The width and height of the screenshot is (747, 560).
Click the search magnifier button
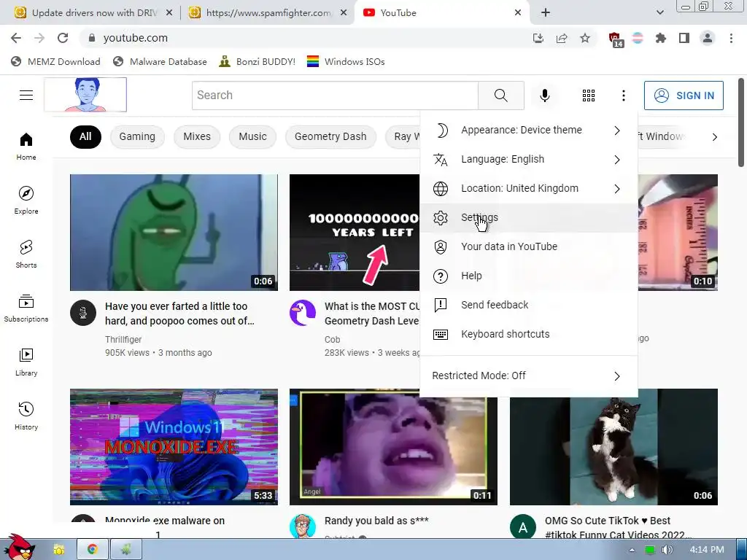(500, 96)
